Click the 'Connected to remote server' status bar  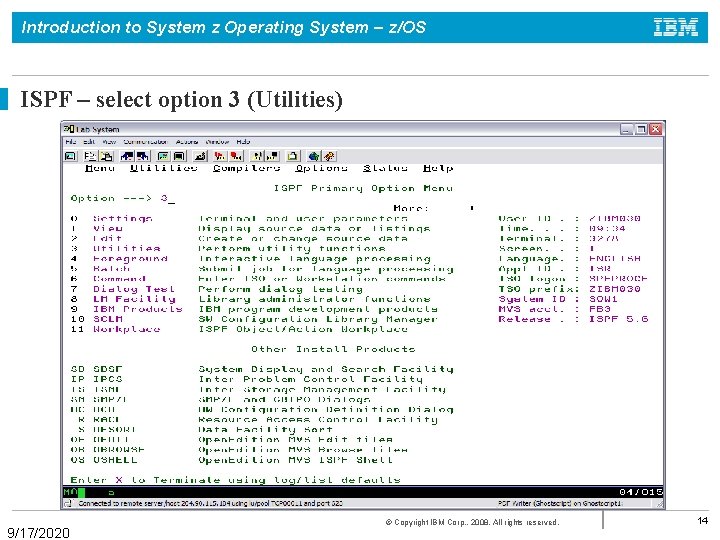[x=210, y=504]
